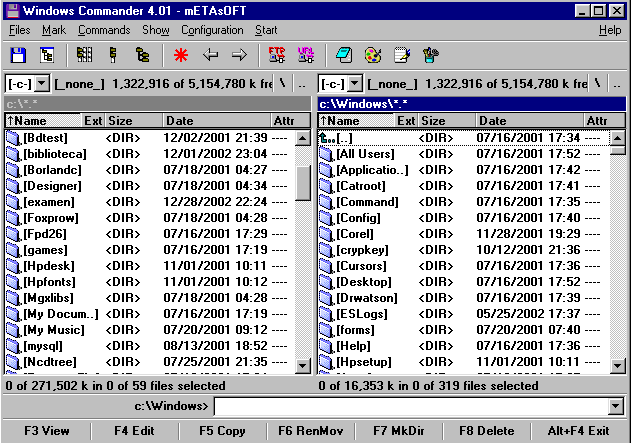This screenshot has width=631, height=443.
Task: Select the [Foxprow] folder row
Action: 150,218
